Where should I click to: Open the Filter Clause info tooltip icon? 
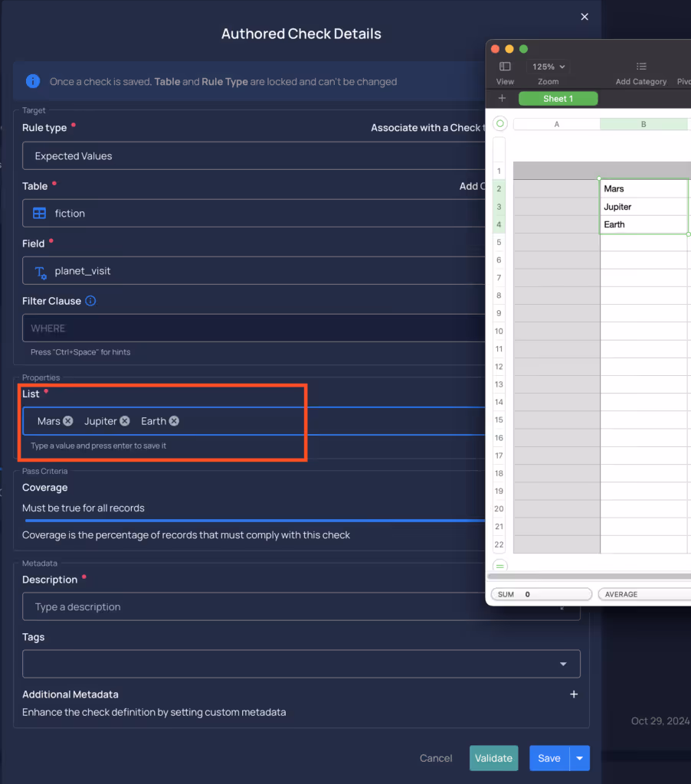tap(90, 301)
